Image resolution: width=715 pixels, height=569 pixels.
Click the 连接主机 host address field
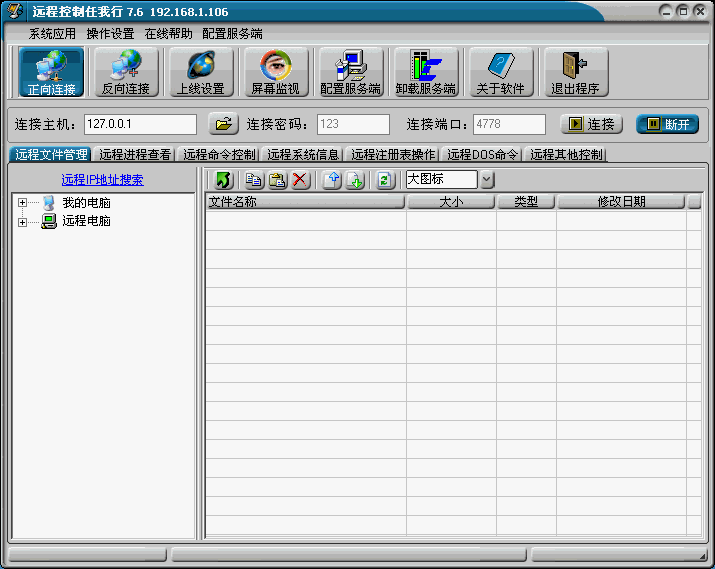point(140,124)
